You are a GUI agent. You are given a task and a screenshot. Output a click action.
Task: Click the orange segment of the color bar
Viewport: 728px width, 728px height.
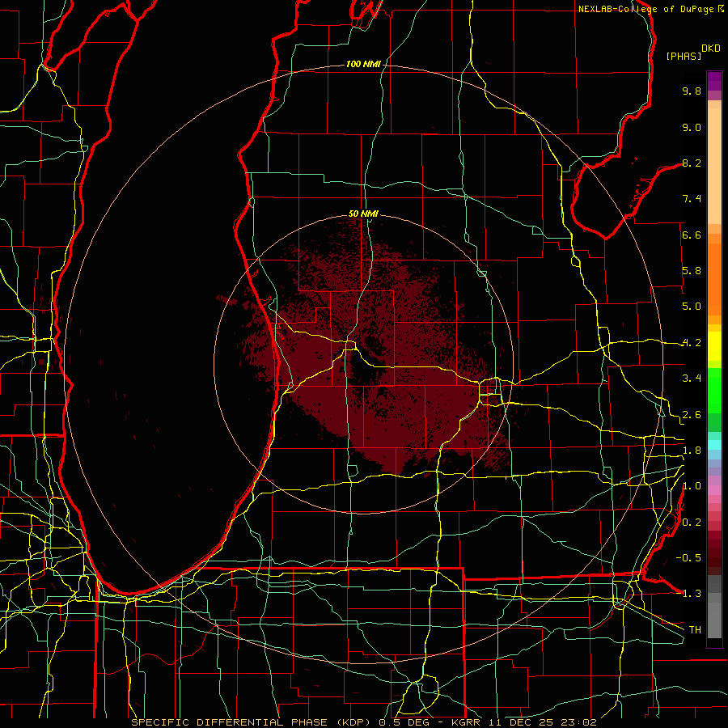pyautogui.click(x=714, y=278)
